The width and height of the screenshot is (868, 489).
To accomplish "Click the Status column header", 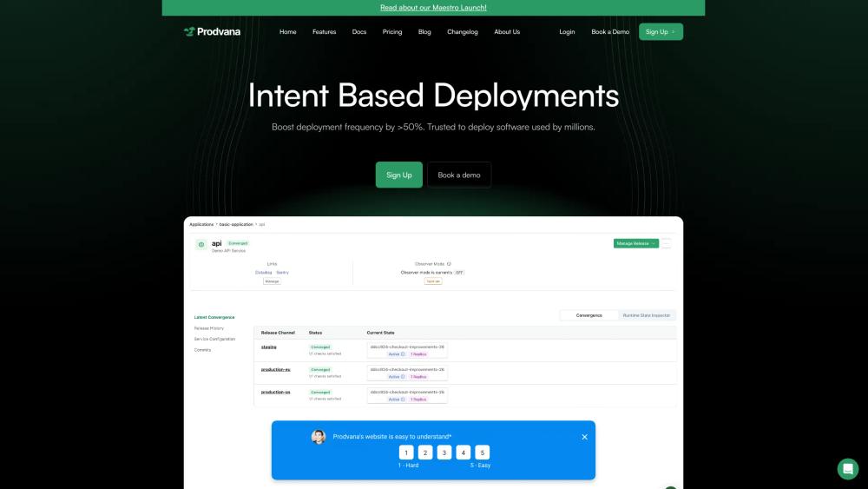I will [316, 333].
